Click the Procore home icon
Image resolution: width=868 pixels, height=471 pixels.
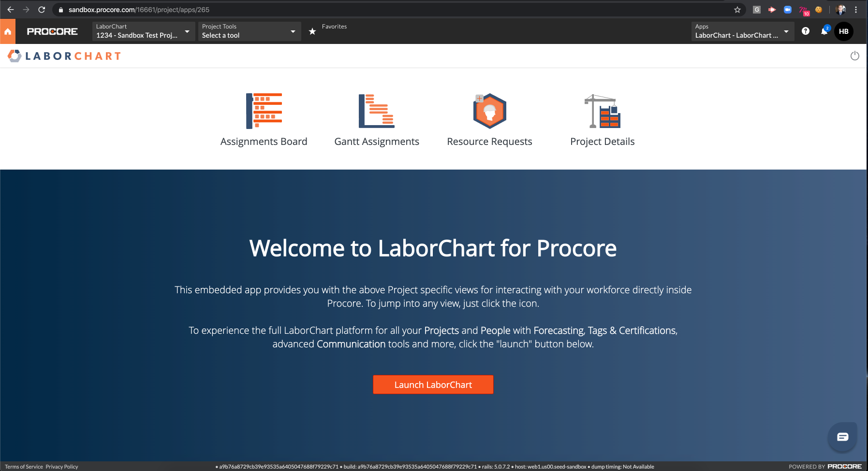coord(8,31)
